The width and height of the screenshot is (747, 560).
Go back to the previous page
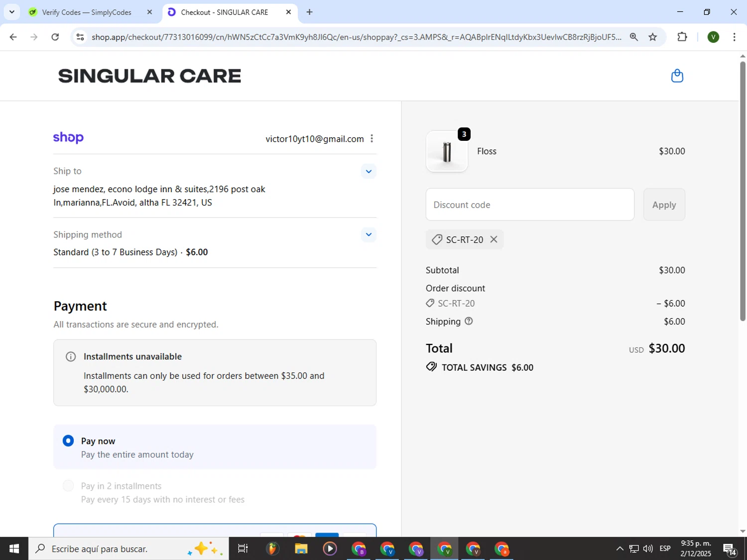tap(13, 37)
